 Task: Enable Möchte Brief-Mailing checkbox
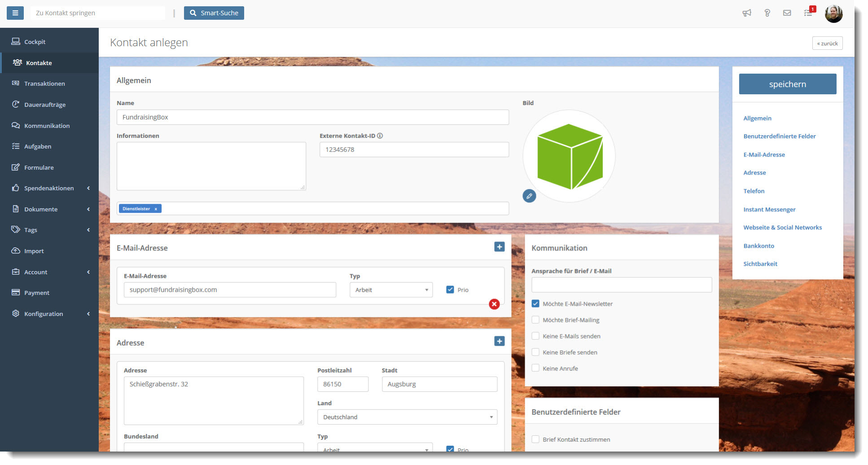[x=535, y=320]
